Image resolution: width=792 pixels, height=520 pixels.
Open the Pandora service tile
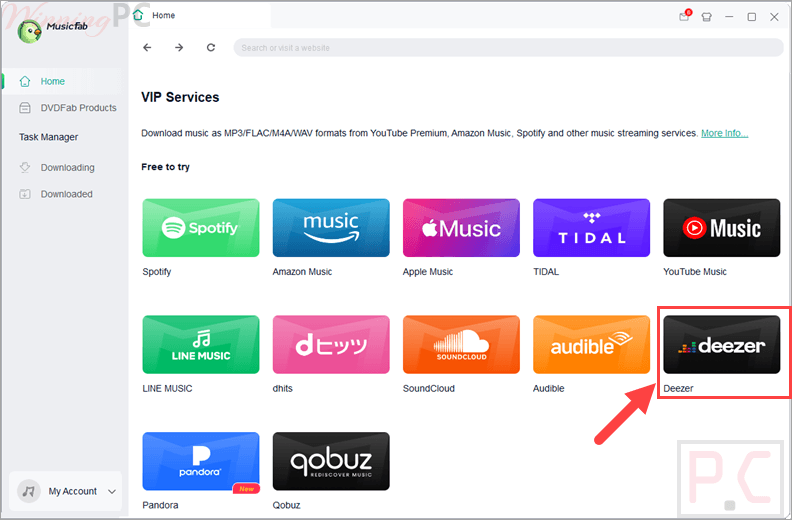pyautogui.click(x=201, y=461)
